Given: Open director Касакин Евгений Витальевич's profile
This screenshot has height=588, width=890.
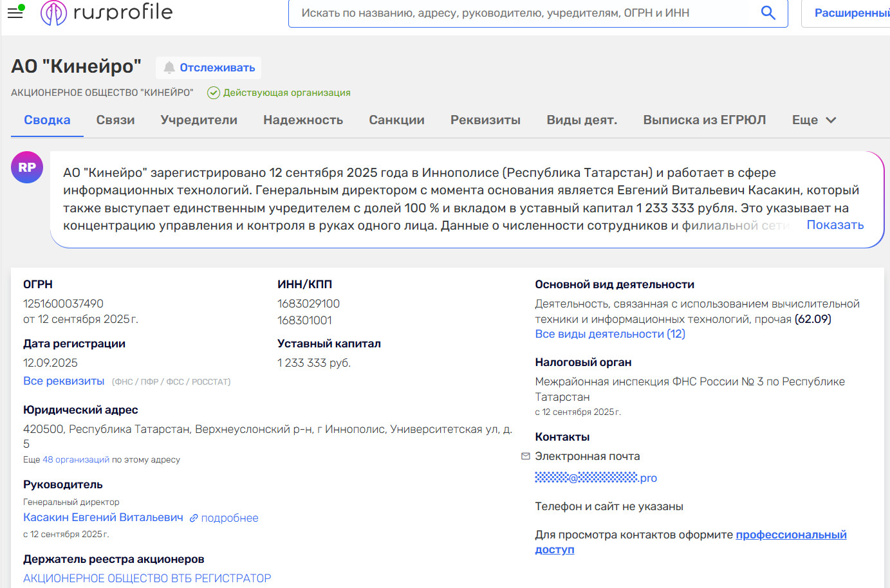Looking at the screenshot, I should tap(103, 517).
